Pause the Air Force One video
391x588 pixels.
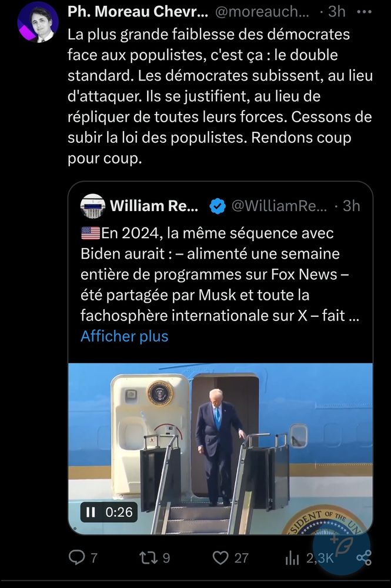(92, 512)
